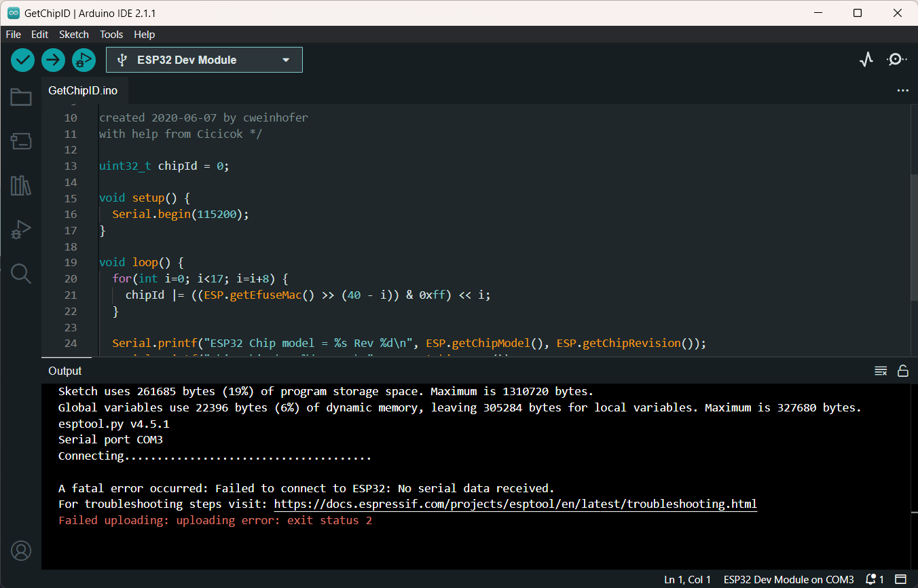This screenshot has height=588, width=918.
Task: Click 'esptool.py v4.5.1' output line
Action: click(x=114, y=424)
